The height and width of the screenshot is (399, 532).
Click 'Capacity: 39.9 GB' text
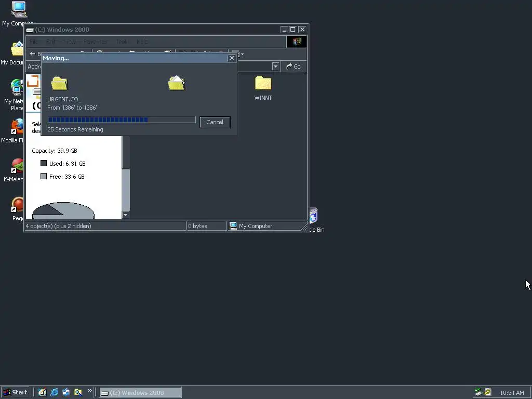pos(54,151)
